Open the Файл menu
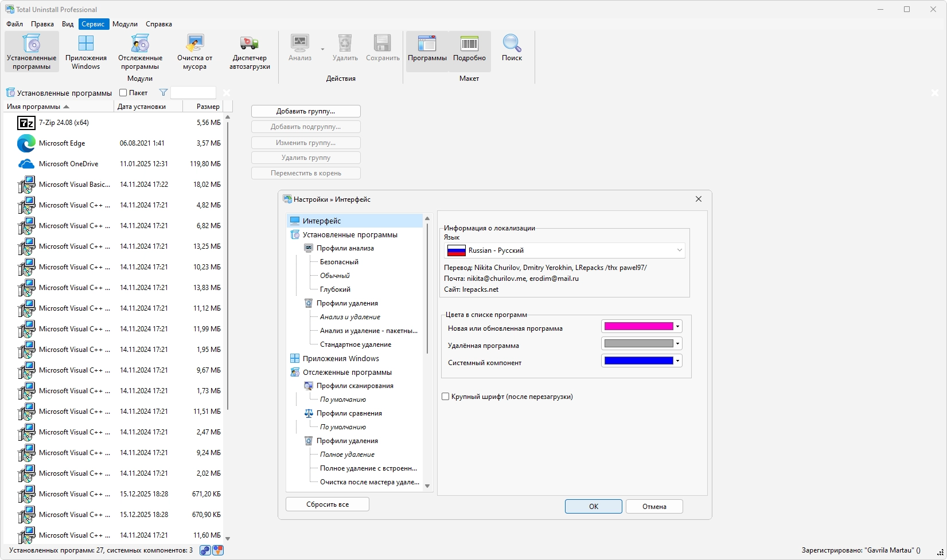Image resolution: width=947 pixels, height=560 pixels. tap(15, 24)
